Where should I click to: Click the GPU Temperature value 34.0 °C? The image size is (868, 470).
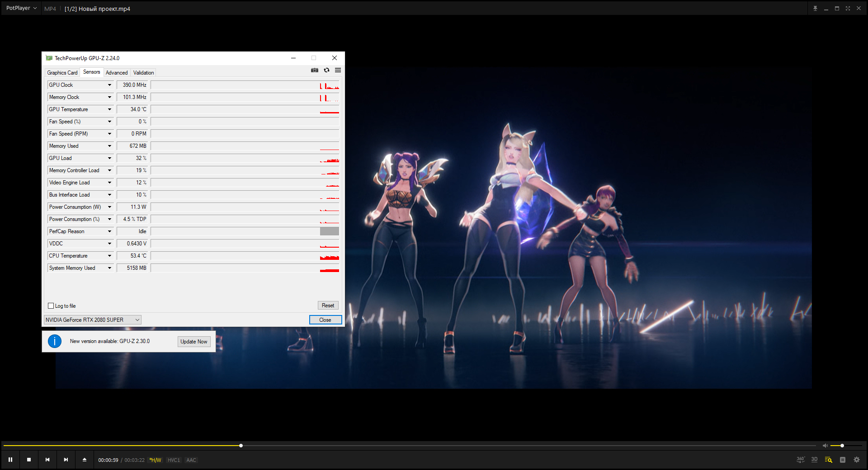pyautogui.click(x=132, y=109)
